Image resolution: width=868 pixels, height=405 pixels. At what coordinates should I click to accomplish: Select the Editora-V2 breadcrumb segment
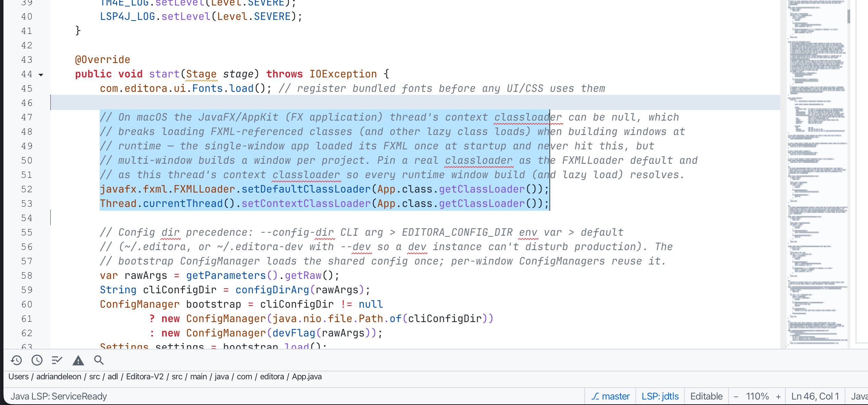pyautogui.click(x=145, y=377)
